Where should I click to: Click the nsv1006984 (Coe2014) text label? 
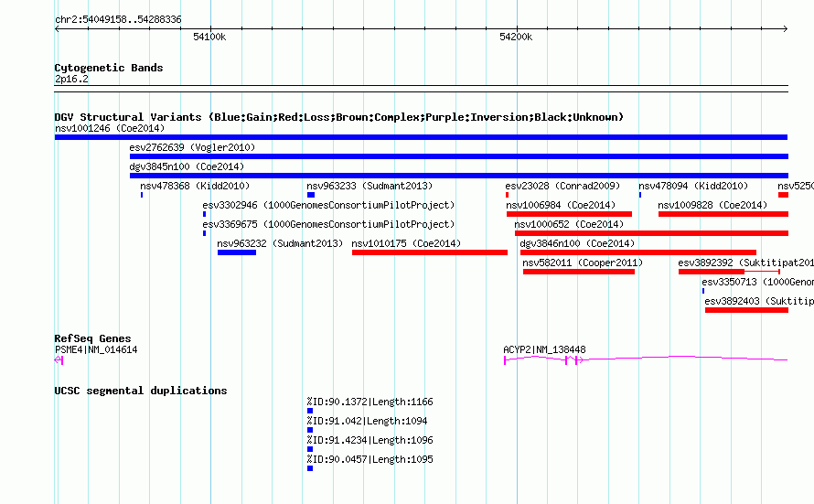(x=561, y=205)
